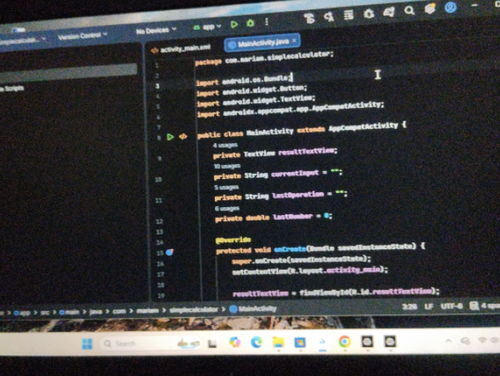Switch to Android Studio taskbar icon
The image size is (500, 376).
tap(322, 342)
